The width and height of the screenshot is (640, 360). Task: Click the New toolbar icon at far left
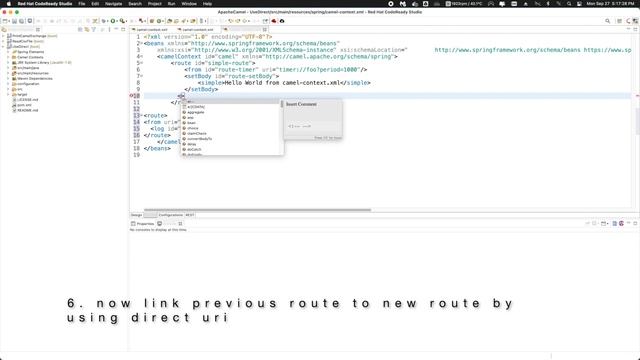(5, 21)
